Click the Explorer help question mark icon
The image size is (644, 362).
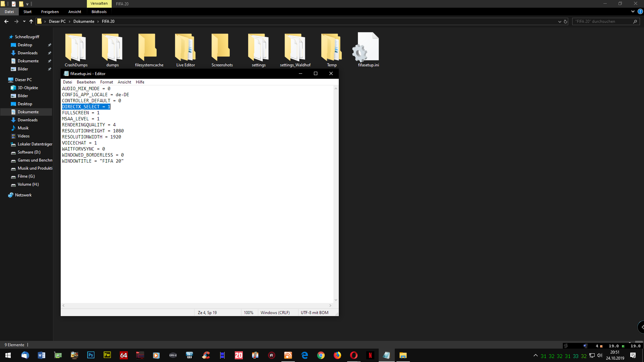point(640,11)
